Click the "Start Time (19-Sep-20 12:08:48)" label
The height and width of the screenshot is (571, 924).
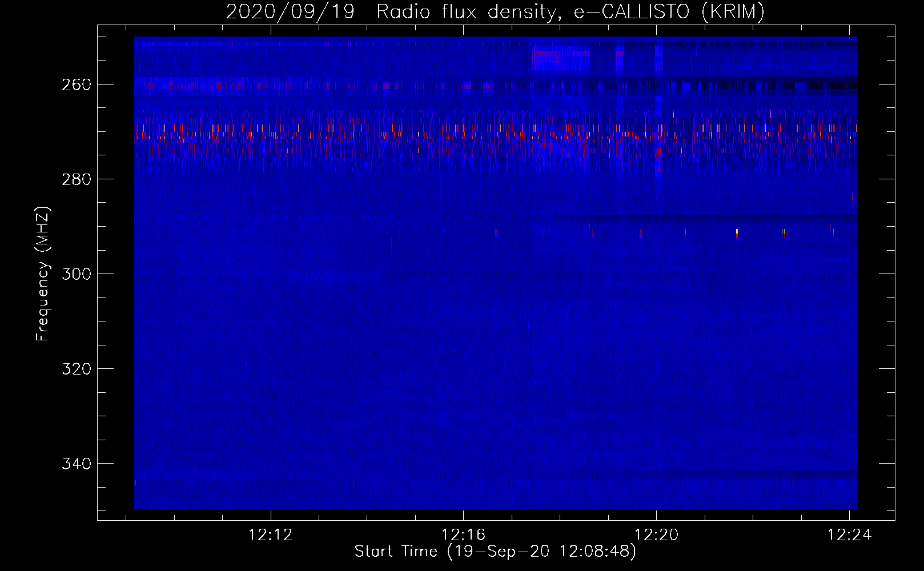(495, 552)
